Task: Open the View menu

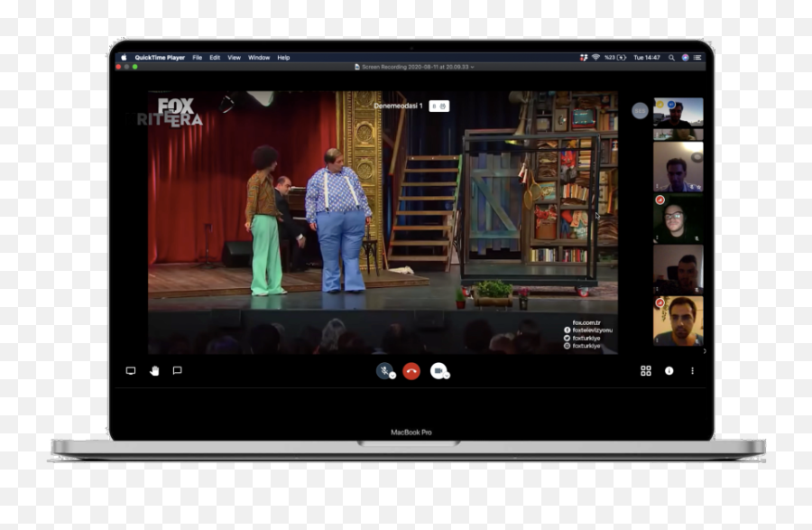Action: click(x=234, y=58)
